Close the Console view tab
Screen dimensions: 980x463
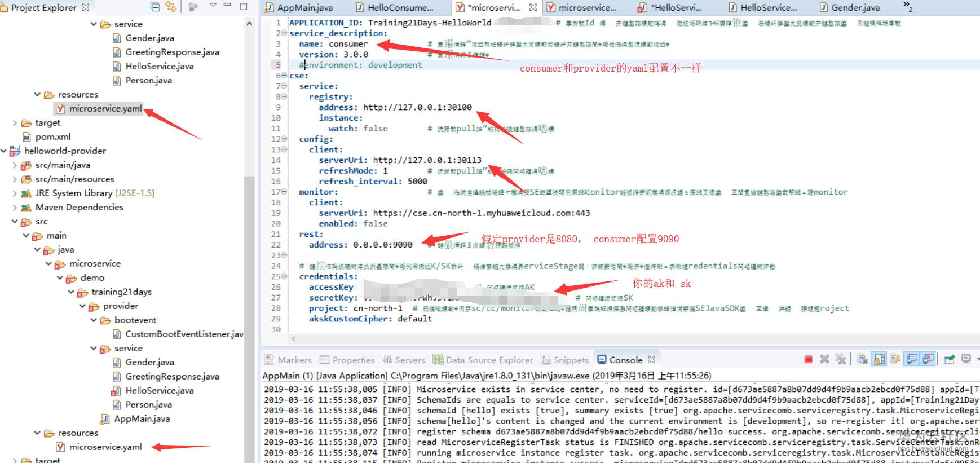click(652, 360)
